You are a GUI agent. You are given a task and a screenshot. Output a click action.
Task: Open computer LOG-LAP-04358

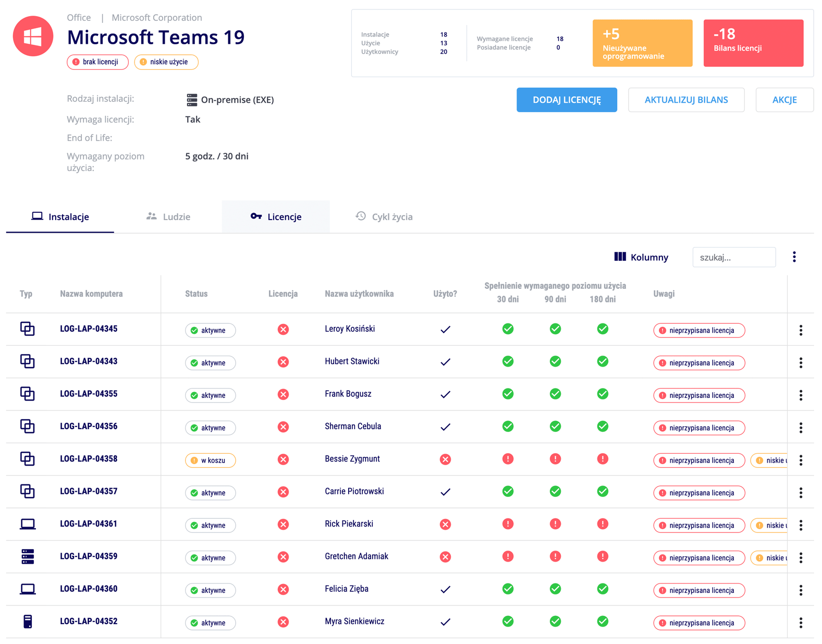point(89,459)
